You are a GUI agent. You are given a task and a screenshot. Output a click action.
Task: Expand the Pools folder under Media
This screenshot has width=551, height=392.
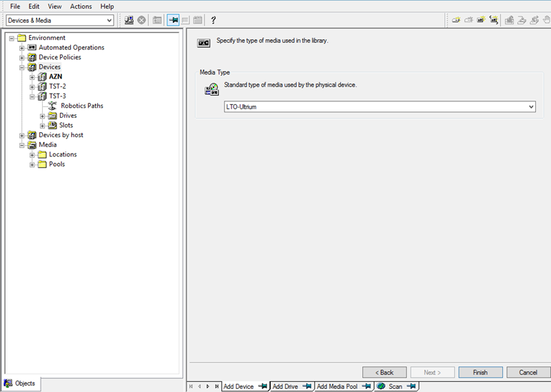(x=32, y=165)
